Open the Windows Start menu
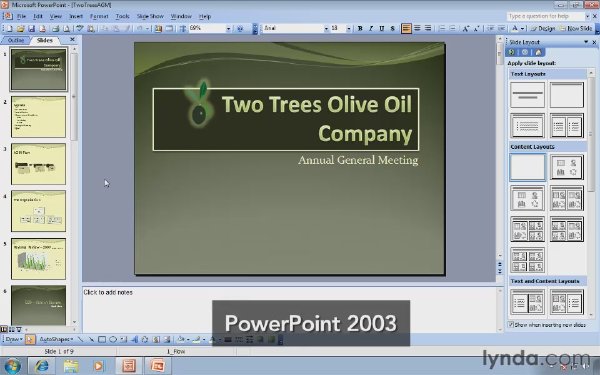 (12, 366)
